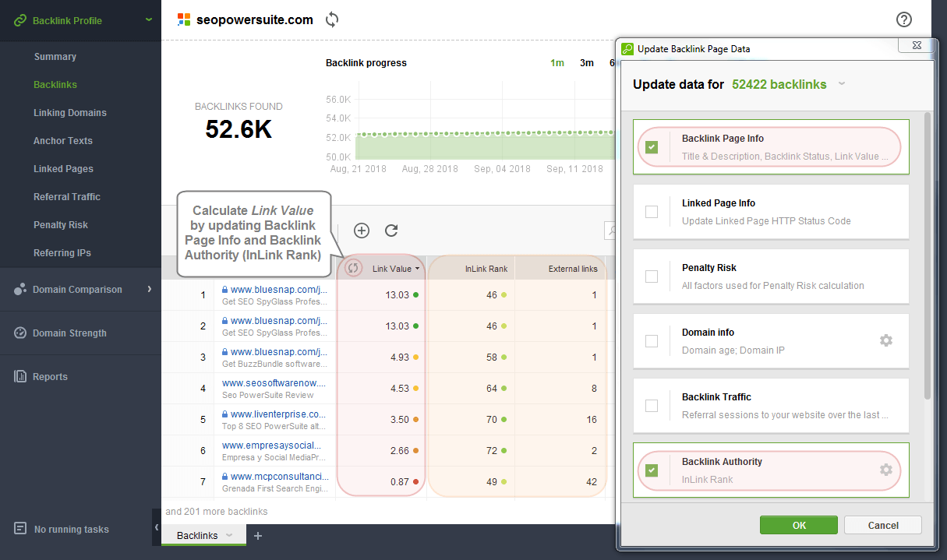Uncheck the Backlink Page Info checkbox
Screen dimensions: 947x560
click(652, 147)
